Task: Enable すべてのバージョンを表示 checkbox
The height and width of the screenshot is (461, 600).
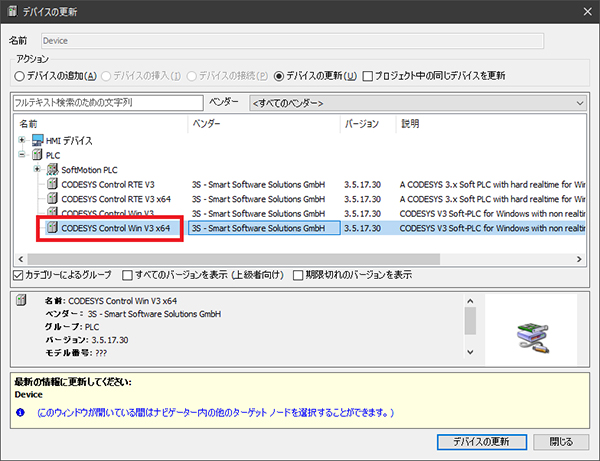Action: click(x=127, y=275)
